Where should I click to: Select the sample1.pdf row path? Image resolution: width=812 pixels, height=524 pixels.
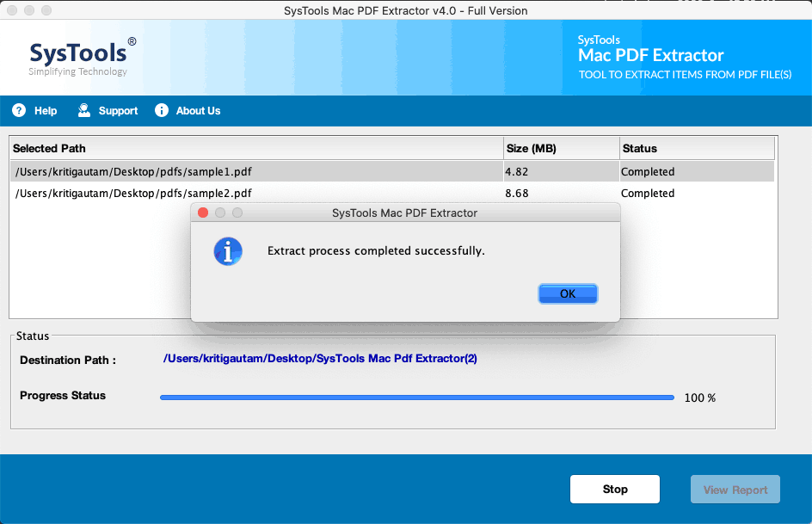[133, 172]
